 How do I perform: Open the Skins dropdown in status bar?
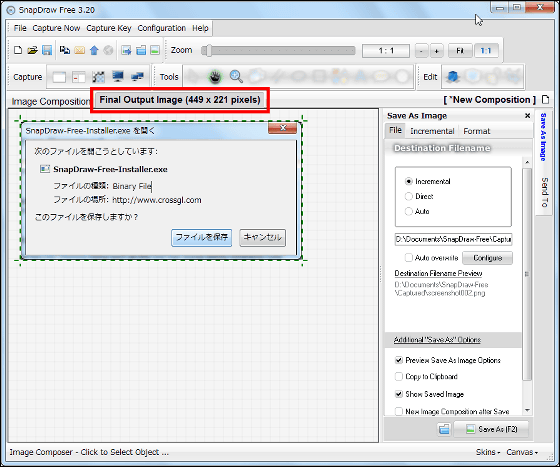click(488, 452)
